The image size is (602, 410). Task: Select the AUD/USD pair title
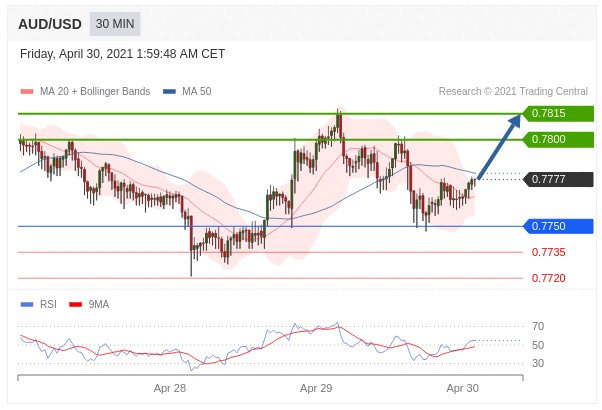(50, 24)
